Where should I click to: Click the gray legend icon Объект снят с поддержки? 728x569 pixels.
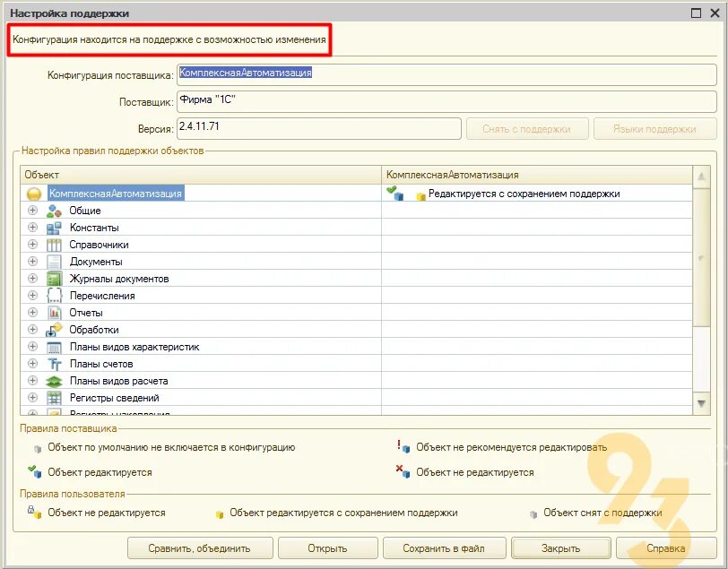pyautogui.click(x=533, y=513)
